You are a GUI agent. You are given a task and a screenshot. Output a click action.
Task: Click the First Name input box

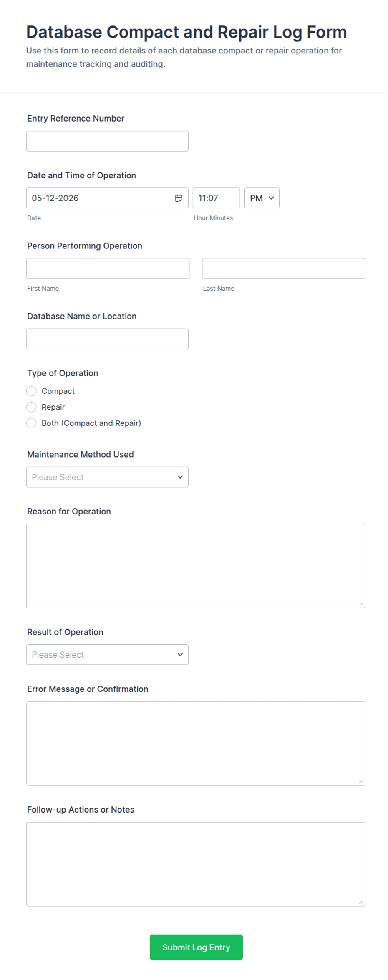click(x=108, y=268)
